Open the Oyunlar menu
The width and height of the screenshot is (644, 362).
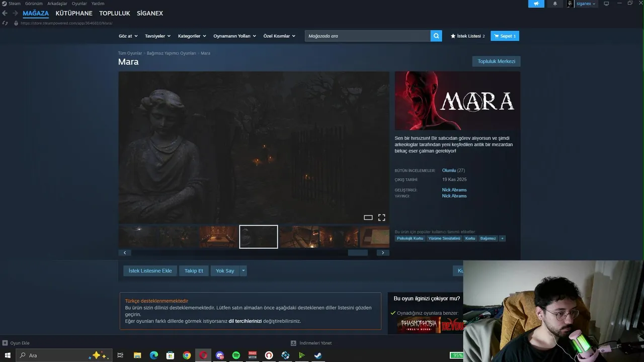pyautogui.click(x=79, y=4)
